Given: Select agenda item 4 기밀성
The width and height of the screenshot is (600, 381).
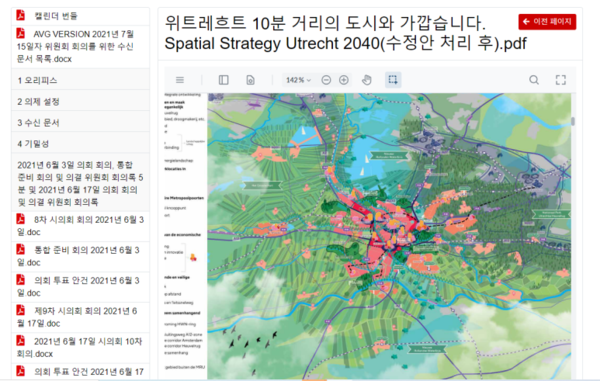Looking at the screenshot, I should coord(80,144).
